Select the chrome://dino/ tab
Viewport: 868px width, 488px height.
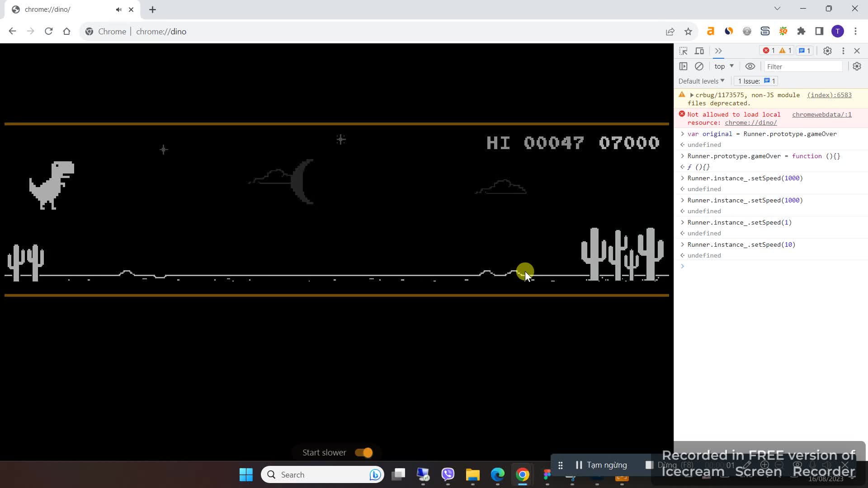[72, 9]
